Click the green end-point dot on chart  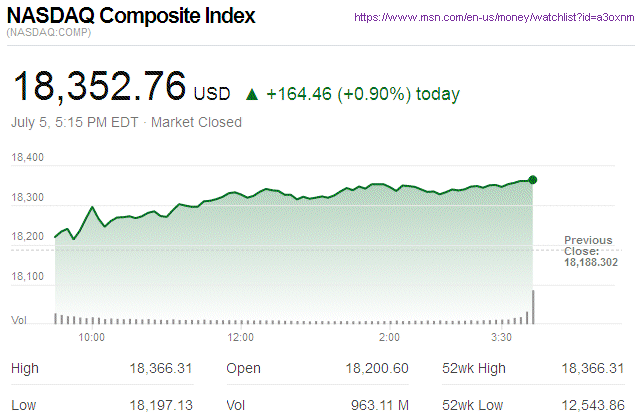click(x=533, y=180)
